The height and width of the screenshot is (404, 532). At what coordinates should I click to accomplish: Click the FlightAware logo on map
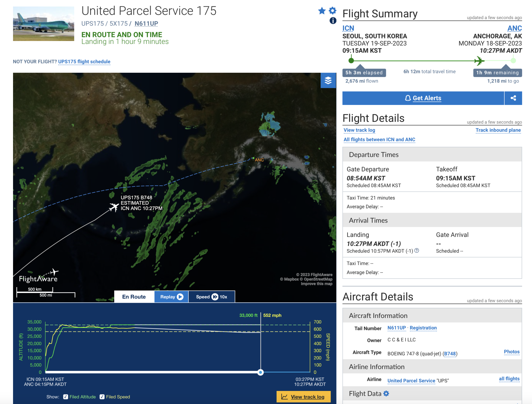click(39, 276)
